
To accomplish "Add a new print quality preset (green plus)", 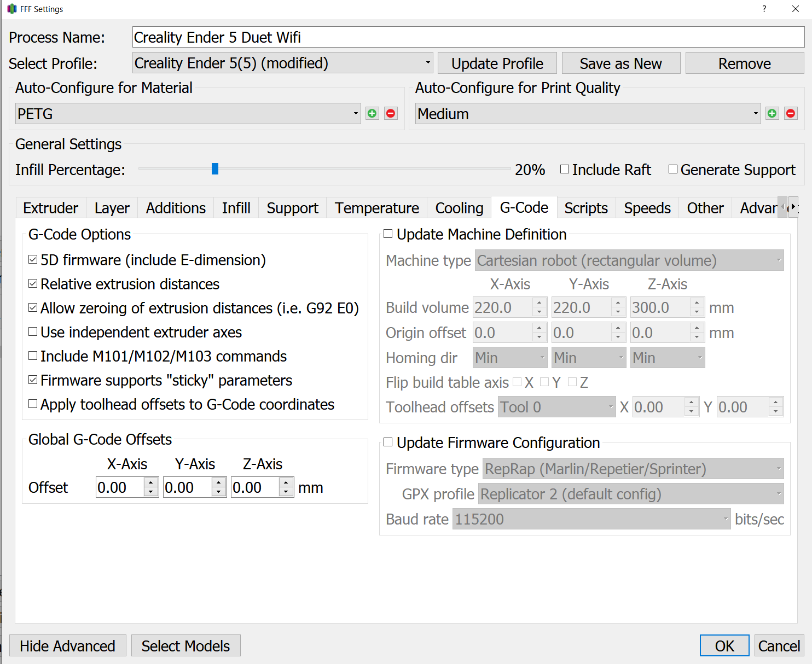I will (772, 113).
